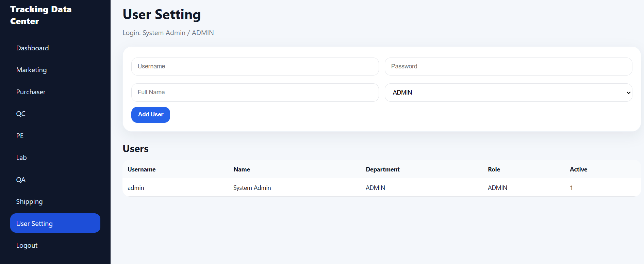The height and width of the screenshot is (264, 644).
Task: Click the Active value '1' cell
Action: (x=572, y=188)
